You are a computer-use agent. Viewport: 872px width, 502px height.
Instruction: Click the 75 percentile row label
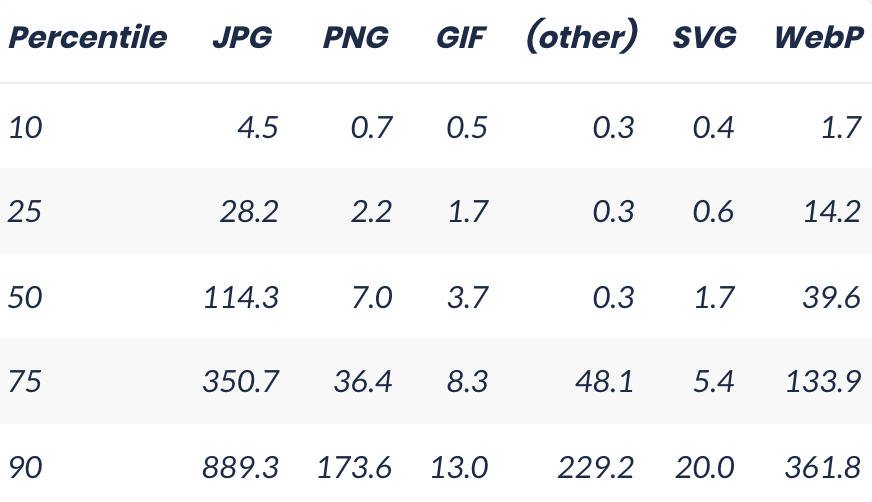[x=25, y=381]
